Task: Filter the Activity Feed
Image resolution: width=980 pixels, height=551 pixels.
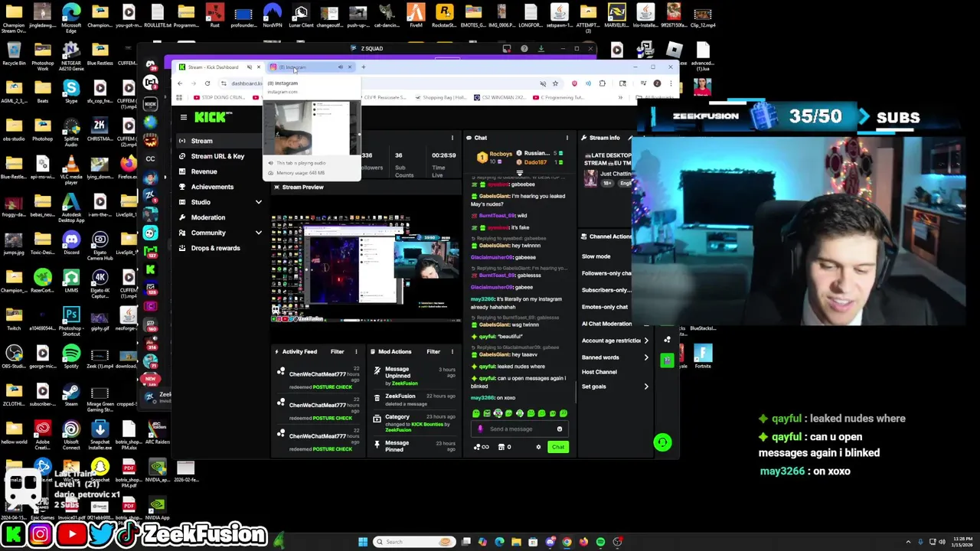Action: tap(337, 352)
